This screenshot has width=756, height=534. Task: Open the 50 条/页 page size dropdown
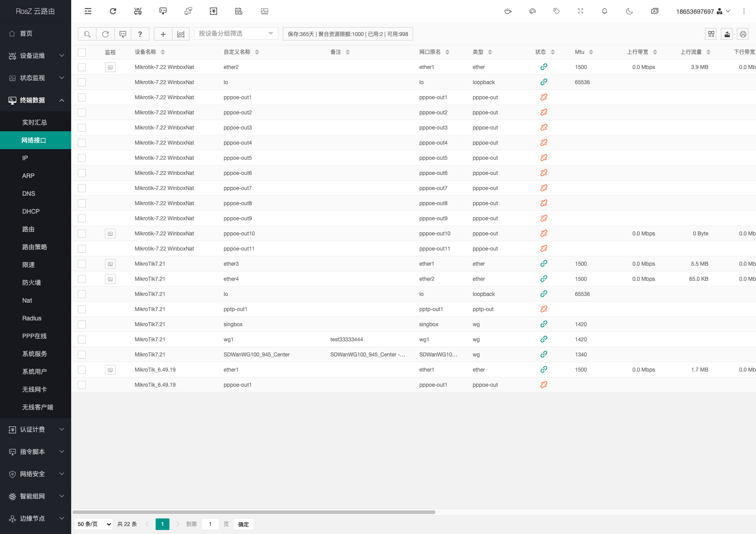(94, 524)
